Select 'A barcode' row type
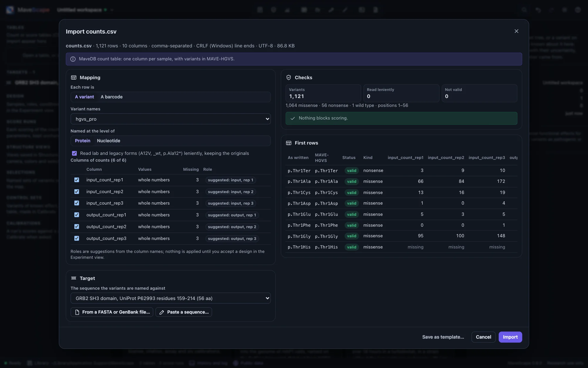The image size is (588, 368). [x=112, y=97]
